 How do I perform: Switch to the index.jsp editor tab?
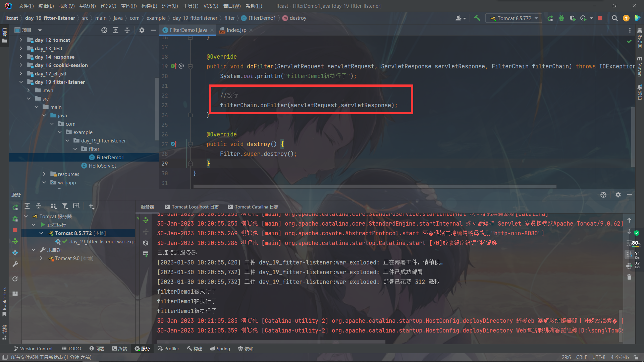point(236,30)
